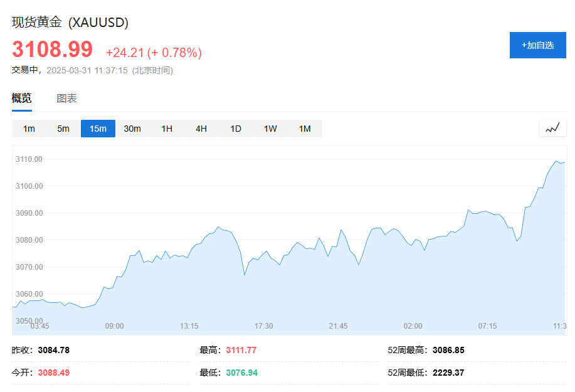Viewport: 575px width, 392px height.
Task: Switch chart to 1M interval
Action: point(305,129)
